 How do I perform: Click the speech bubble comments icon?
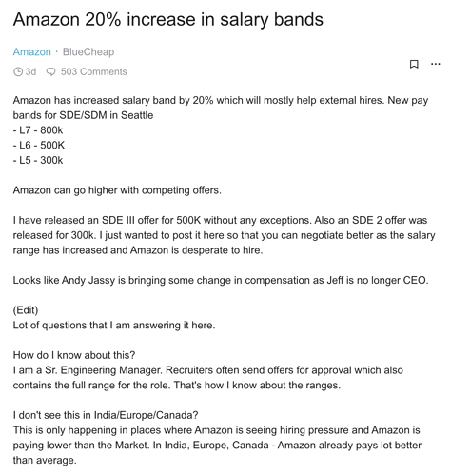[50, 71]
